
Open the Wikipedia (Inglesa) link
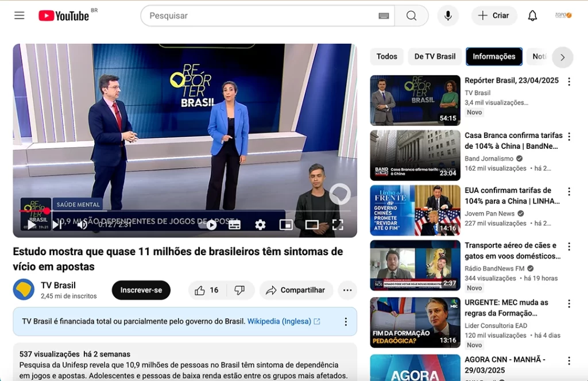[x=284, y=322]
